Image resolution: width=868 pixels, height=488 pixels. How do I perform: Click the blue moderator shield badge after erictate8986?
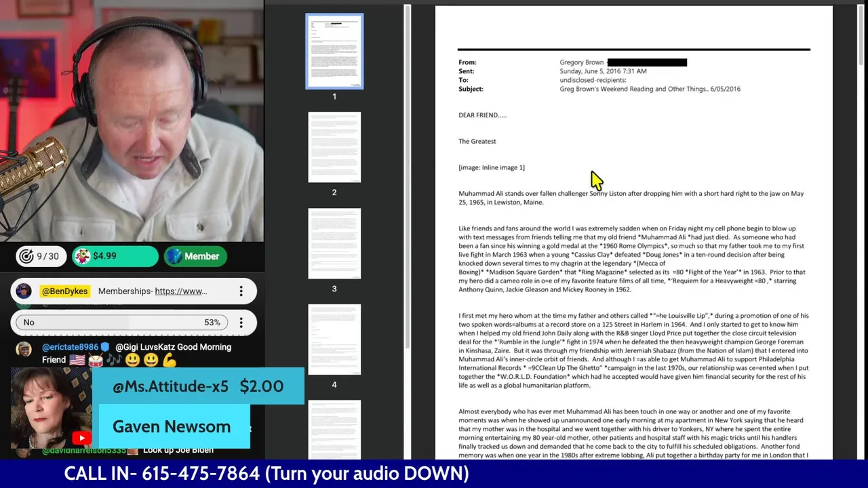(x=105, y=347)
